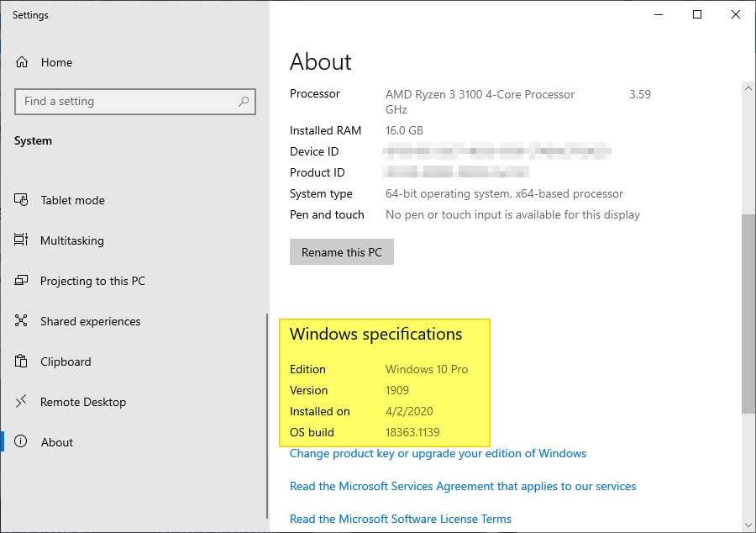This screenshot has width=756, height=533.
Task: Click the Remote Desktop icon
Action: point(23,402)
